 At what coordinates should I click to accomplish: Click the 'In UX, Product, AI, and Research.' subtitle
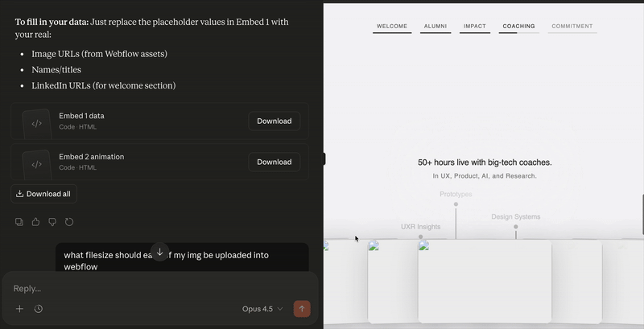click(485, 176)
